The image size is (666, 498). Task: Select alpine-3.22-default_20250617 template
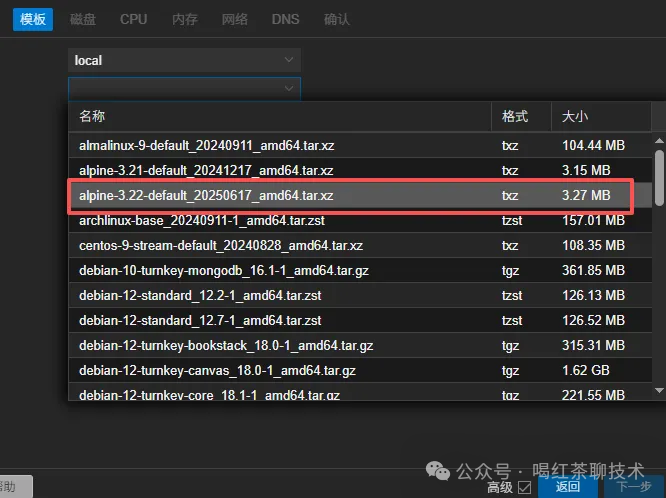tap(360, 195)
